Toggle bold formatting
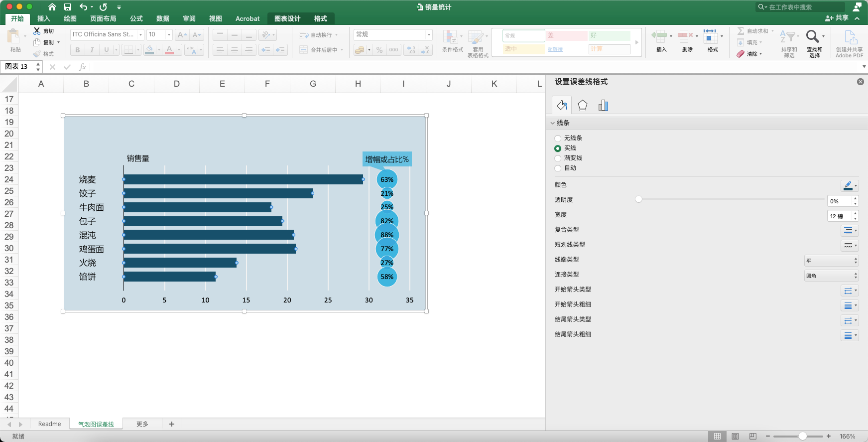 (x=77, y=50)
